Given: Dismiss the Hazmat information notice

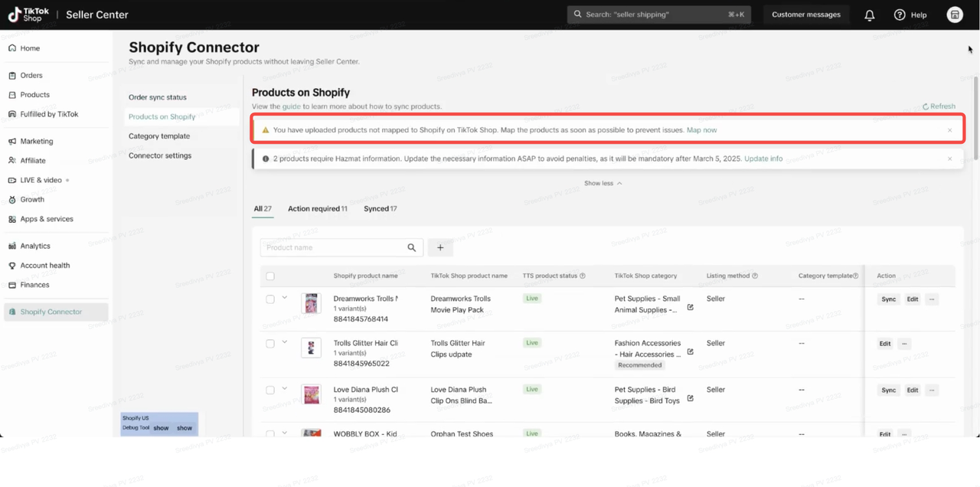Looking at the screenshot, I should (950, 159).
